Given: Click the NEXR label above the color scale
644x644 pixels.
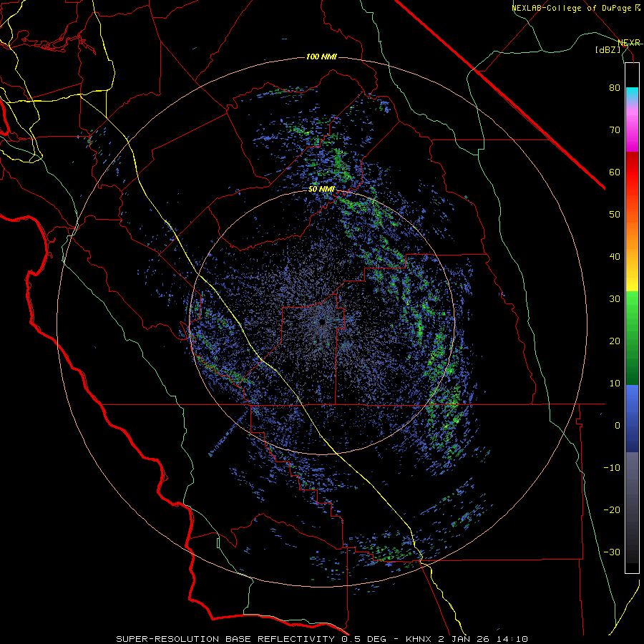Looking at the screenshot, I should (629, 43).
